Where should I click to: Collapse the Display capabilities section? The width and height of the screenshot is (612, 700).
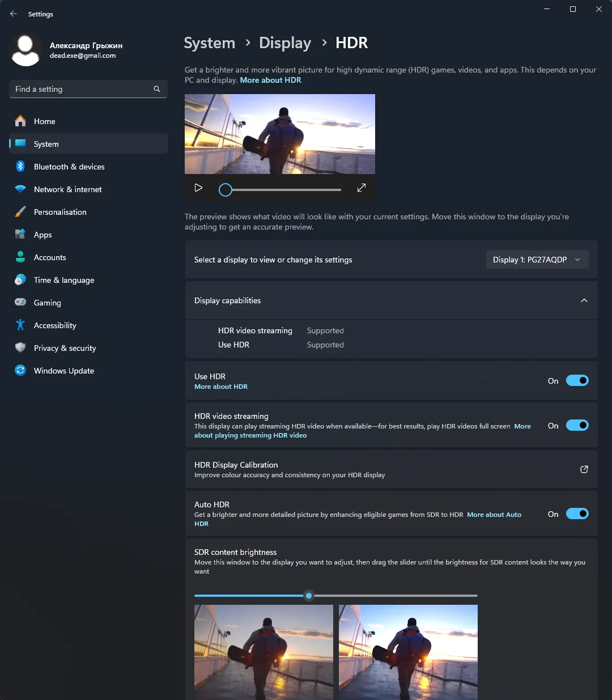click(584, 300)
